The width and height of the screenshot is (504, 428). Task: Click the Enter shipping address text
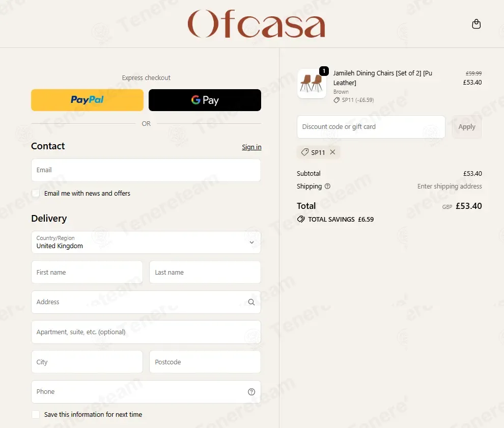pos(450,186)
